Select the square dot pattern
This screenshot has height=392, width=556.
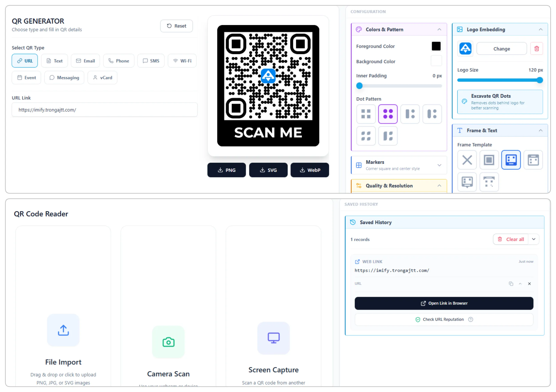pos(366,114)
